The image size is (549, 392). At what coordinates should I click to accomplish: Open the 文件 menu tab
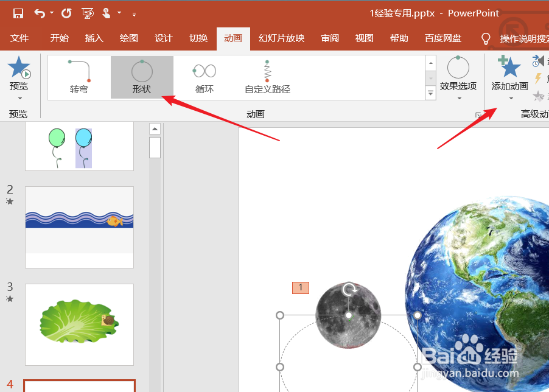[x=19, y=38]
